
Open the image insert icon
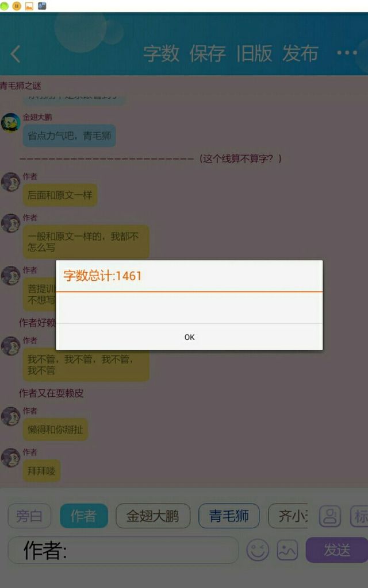[287, 550]
